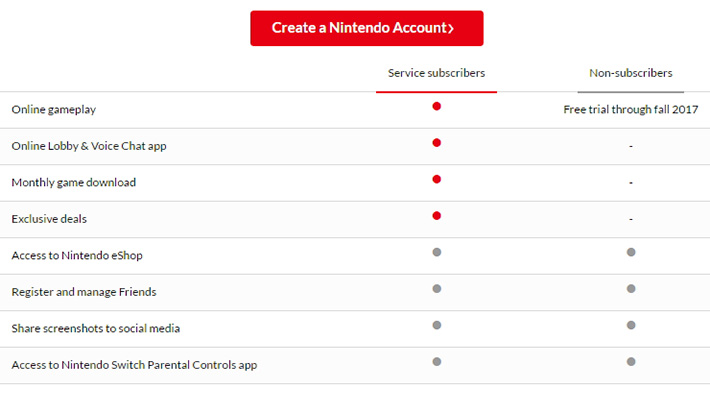Viewport: 710px width, 399px height.
Task: Click non-subscriber dash for Exclusive deals
Action: pyautogui.click(x=631, y=219)
